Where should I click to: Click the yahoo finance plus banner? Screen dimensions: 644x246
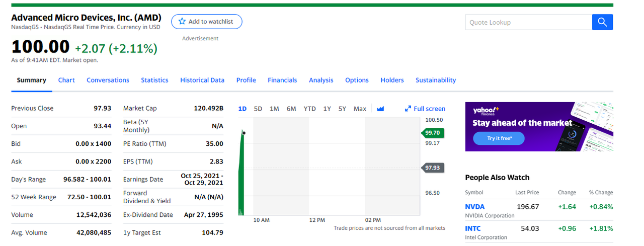[539, 126]
